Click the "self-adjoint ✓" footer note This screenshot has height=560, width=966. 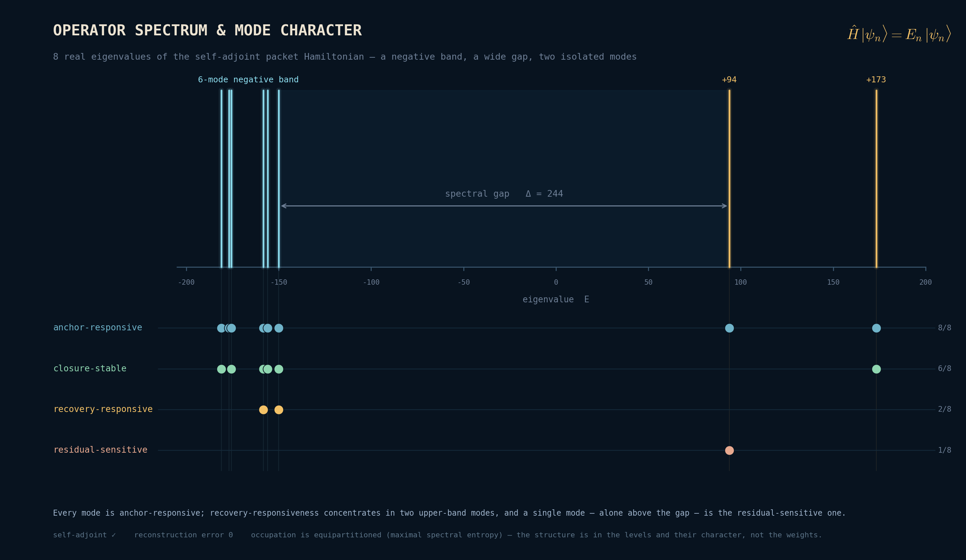click(84, 535)
